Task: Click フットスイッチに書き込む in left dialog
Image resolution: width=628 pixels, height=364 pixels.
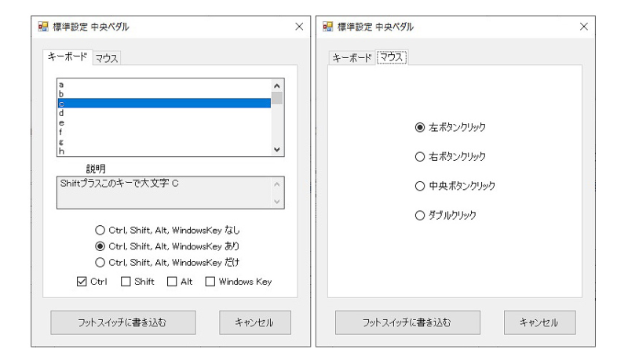Action: click(x=123, y=322)
